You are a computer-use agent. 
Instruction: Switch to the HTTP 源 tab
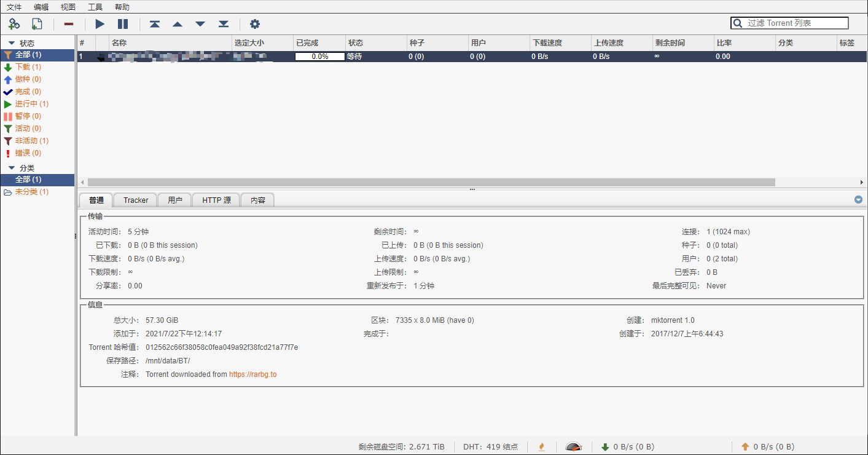(x=217, y=200)
